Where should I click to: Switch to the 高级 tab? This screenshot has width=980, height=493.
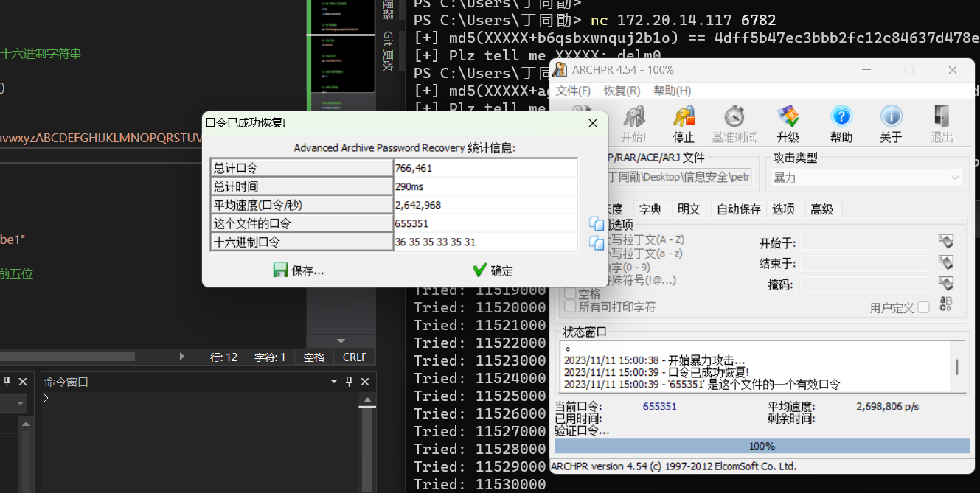[x=821, y=209]
